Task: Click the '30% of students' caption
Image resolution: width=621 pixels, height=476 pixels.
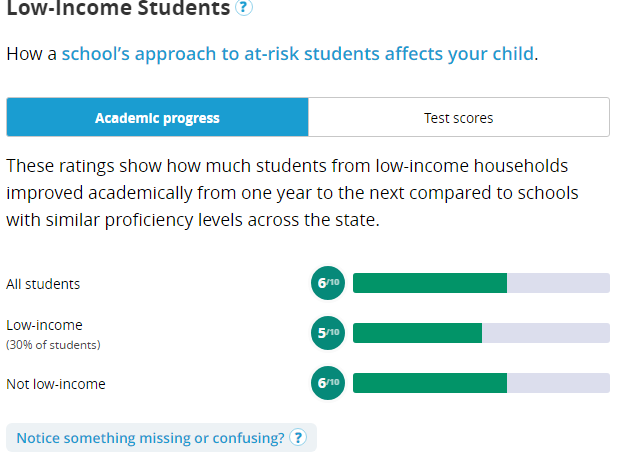Action: tap(53, 345)
